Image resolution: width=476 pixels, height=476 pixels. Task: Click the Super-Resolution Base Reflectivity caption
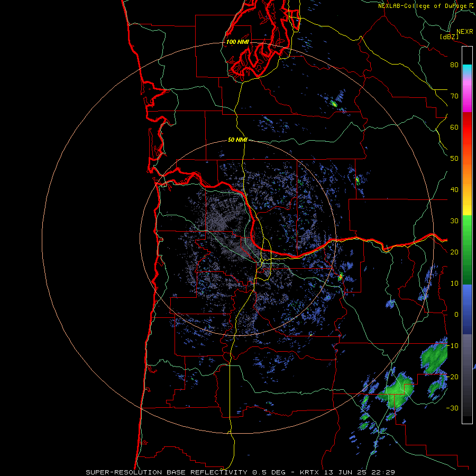point(241,472)
